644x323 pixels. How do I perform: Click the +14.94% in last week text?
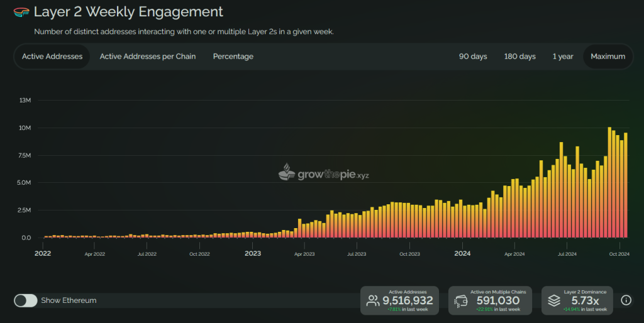[x=585, y=309]
